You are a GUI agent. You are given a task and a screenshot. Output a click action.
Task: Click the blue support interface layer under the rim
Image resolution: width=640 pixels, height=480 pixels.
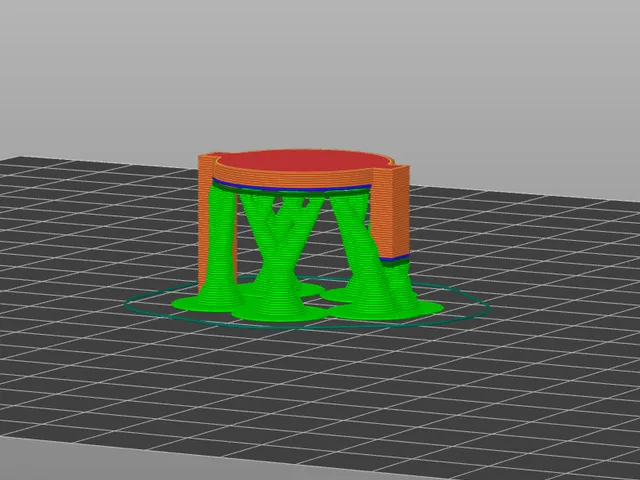(x=291, y=187)
